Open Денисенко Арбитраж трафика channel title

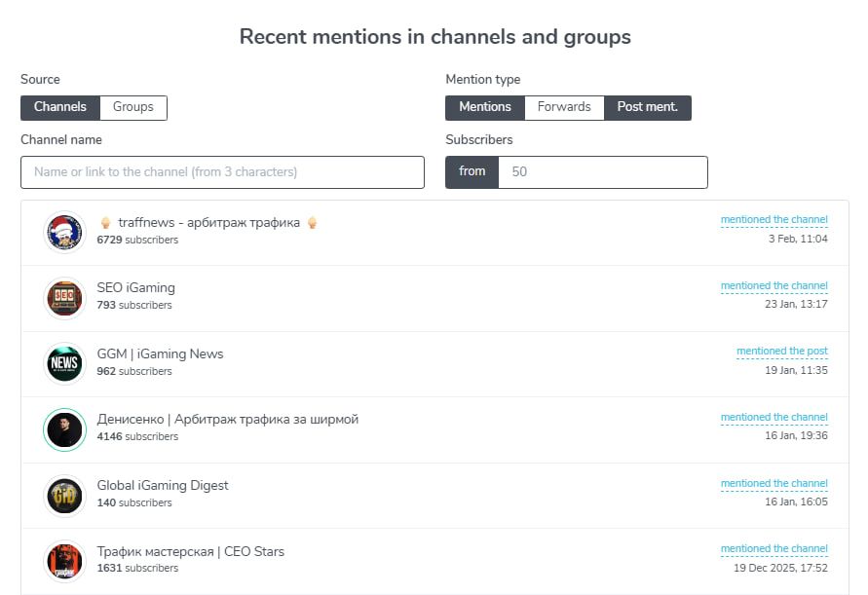click(228, 420)
